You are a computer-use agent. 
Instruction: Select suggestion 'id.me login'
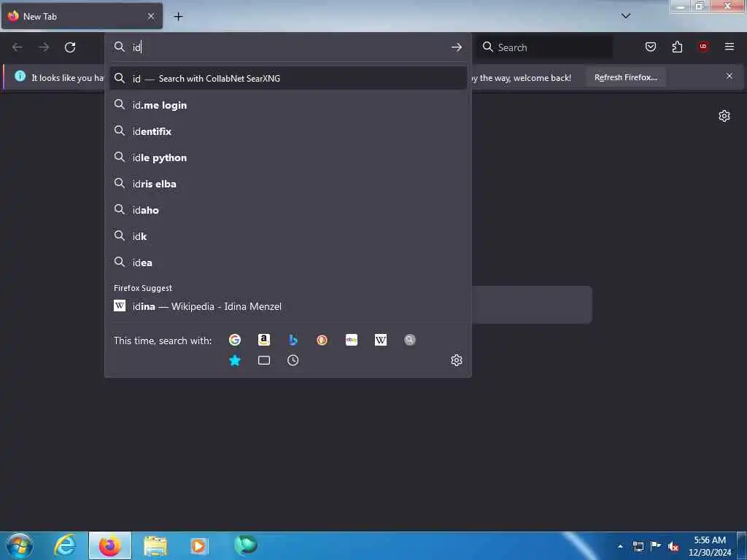pyautogui.click(x=287, y=105)
